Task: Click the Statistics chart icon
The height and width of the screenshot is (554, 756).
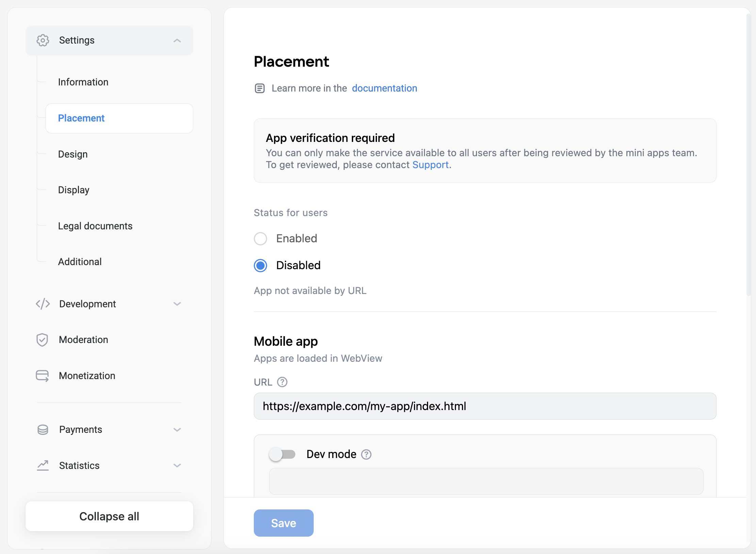Action: pos(43,465)
